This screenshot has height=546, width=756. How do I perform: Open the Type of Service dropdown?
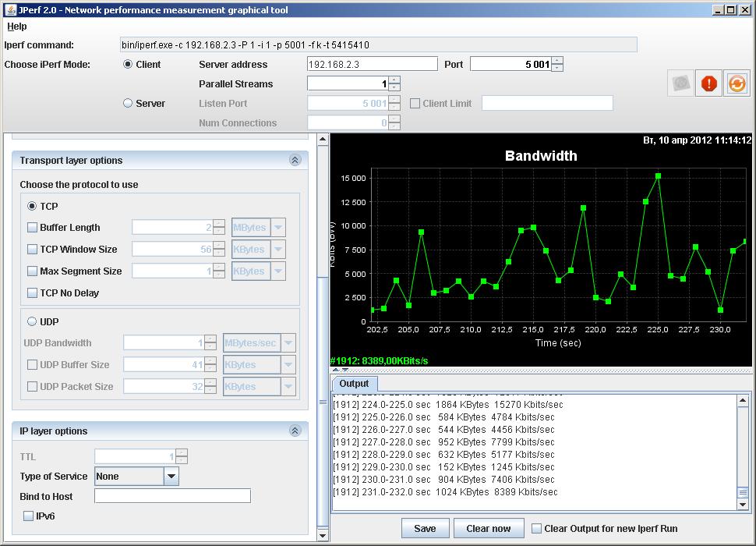pos(171,476)
